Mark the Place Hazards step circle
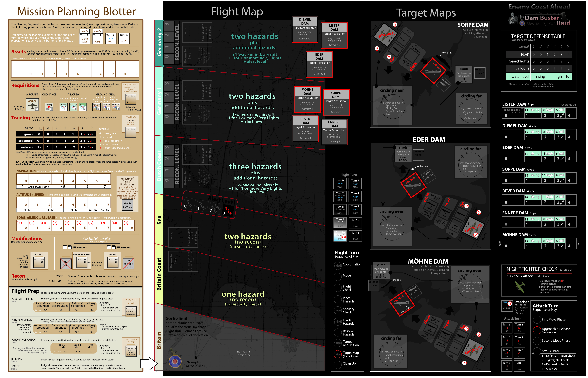The image size is (588, 378). tap(338, 299)
